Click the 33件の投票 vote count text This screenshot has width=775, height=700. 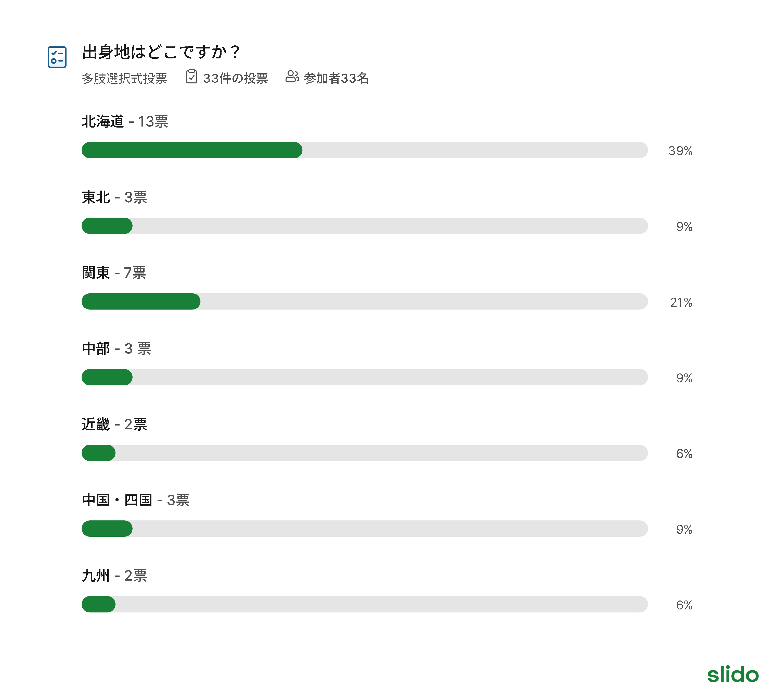[x=235, y=79]
